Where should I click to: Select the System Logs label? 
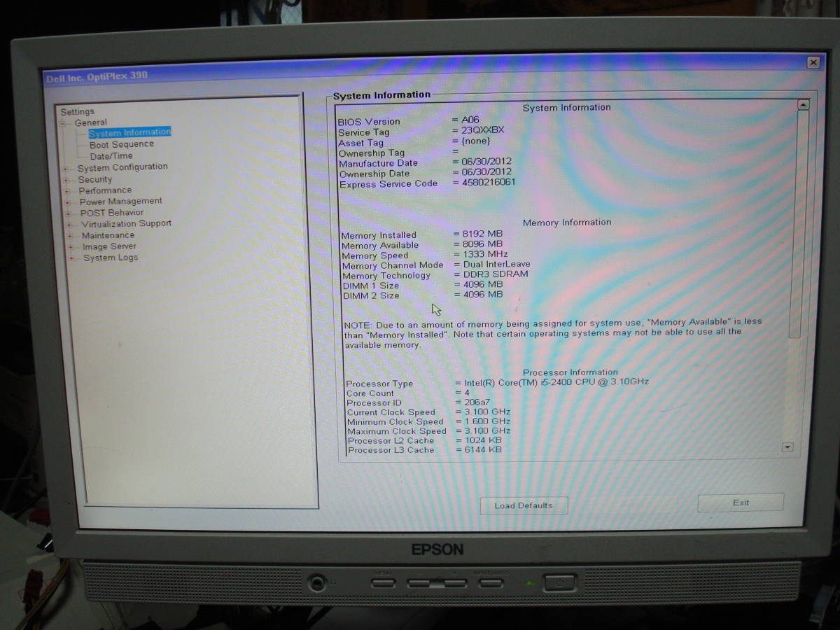[x=111, y=258]
